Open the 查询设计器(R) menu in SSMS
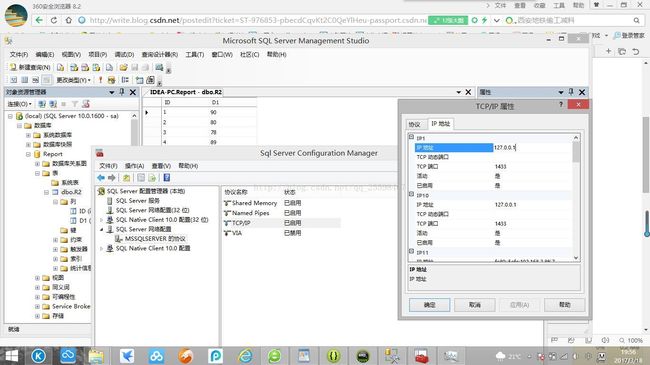Screen dimensions: 650x365 [160, 54]
